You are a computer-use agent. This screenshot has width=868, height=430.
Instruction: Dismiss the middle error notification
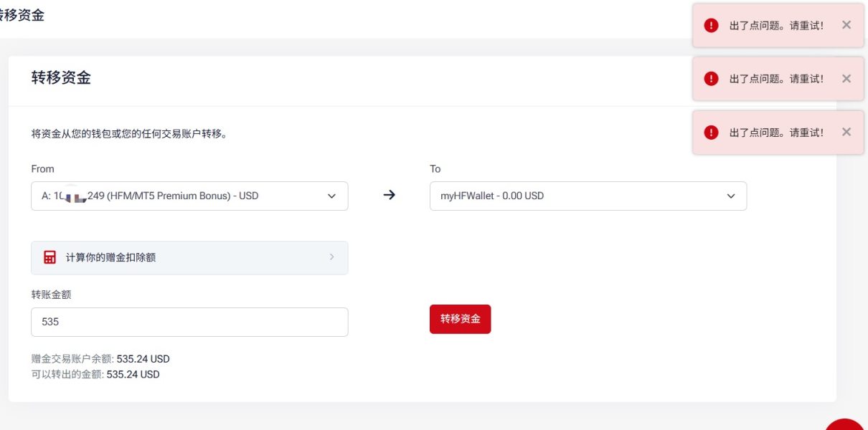click(x=846, y=79)
